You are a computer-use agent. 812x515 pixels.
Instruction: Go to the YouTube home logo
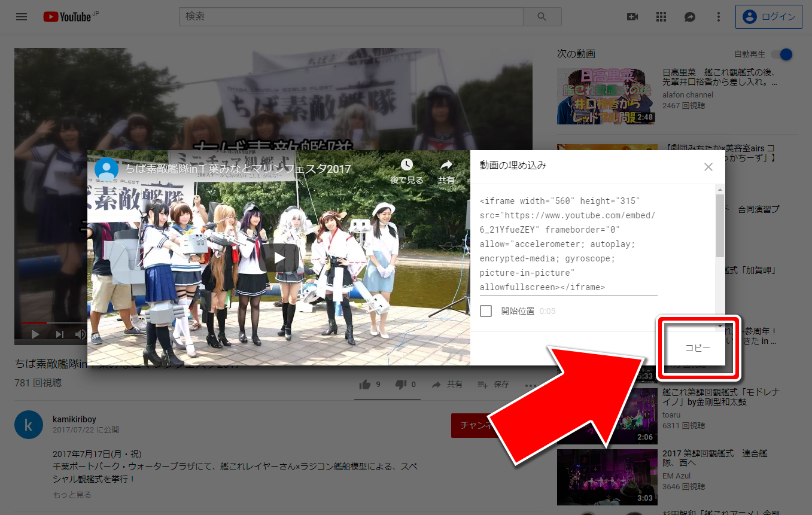pyautogui.click(x=67, y=17)
